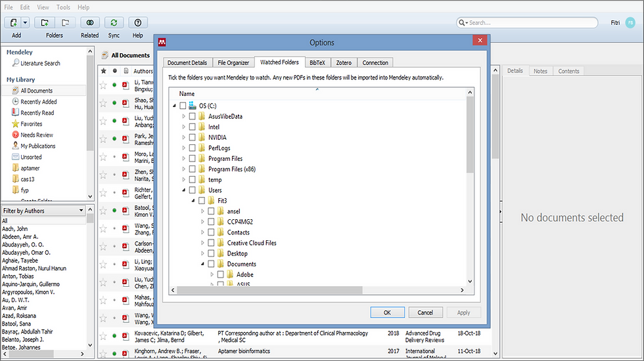Expand the PerfLogs folder node
The width and height of the screenshot is (644, 361).
[x=183, y=148]
